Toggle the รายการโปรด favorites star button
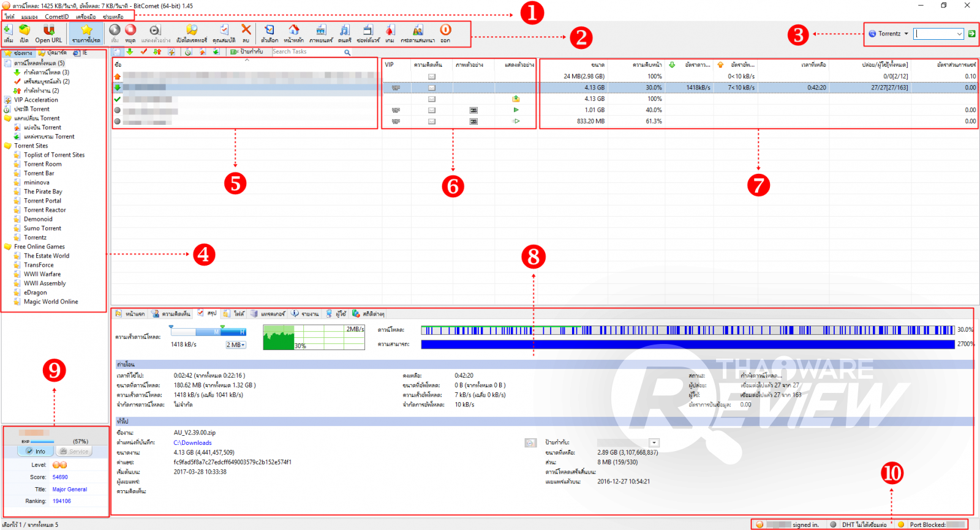Viewport: 980px width, 530px height. [x=86, y=33]
